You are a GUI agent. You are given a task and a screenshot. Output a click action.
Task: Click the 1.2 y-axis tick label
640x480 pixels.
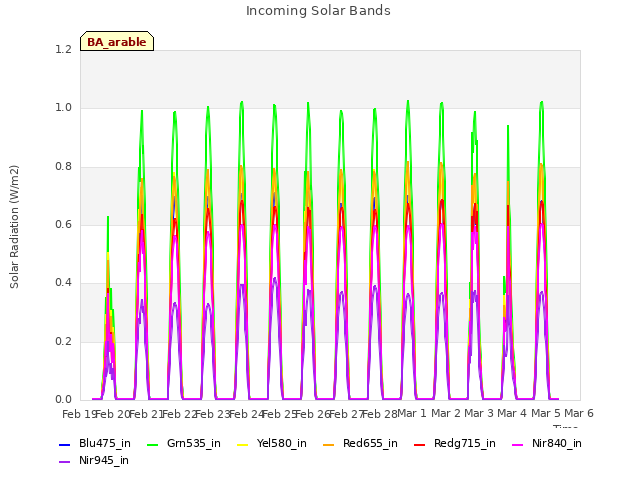pyautogui.click(x=63, y=49)
